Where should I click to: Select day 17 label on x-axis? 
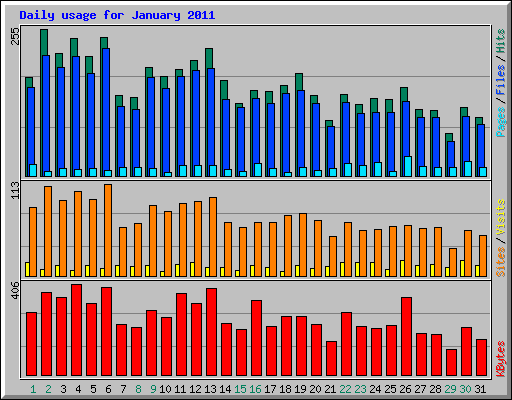click(270, 389)
